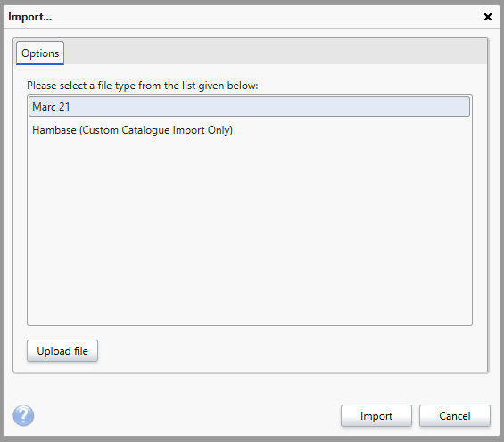Open help via the question mark icon
The image size is (504, 442).
(x=23, y=415)
